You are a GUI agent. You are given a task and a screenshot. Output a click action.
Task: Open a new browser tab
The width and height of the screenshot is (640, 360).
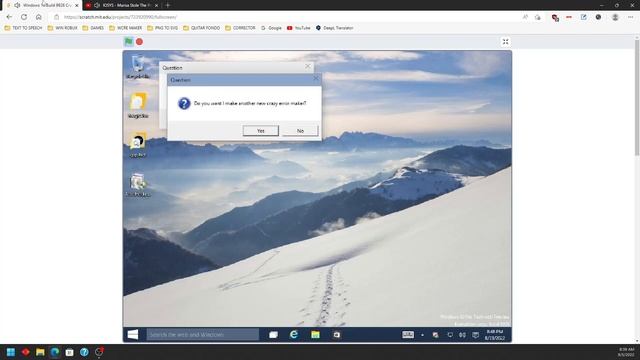click(167, 5)
